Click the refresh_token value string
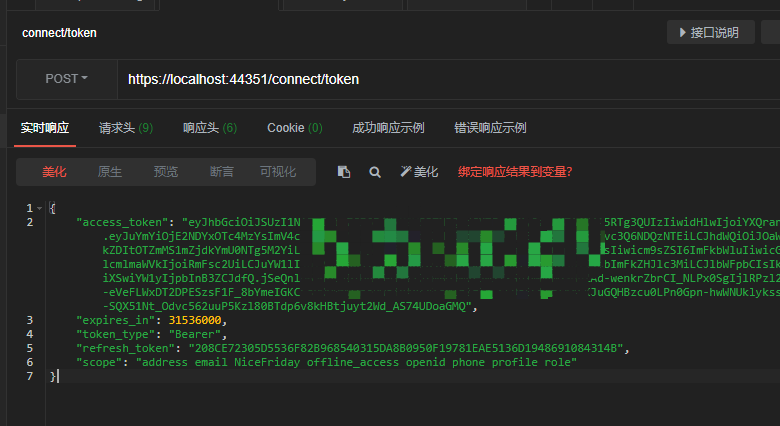This screenshot has width=780, height=426. click(x=405, y=348)
